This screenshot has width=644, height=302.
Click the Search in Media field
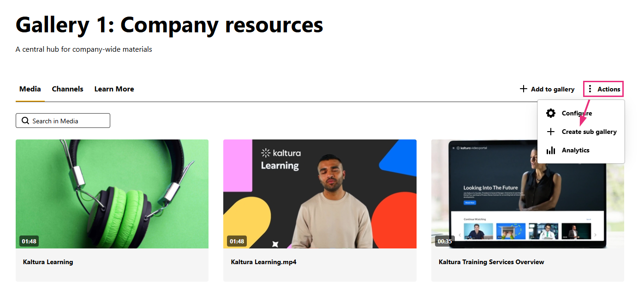tap(63, 121)
